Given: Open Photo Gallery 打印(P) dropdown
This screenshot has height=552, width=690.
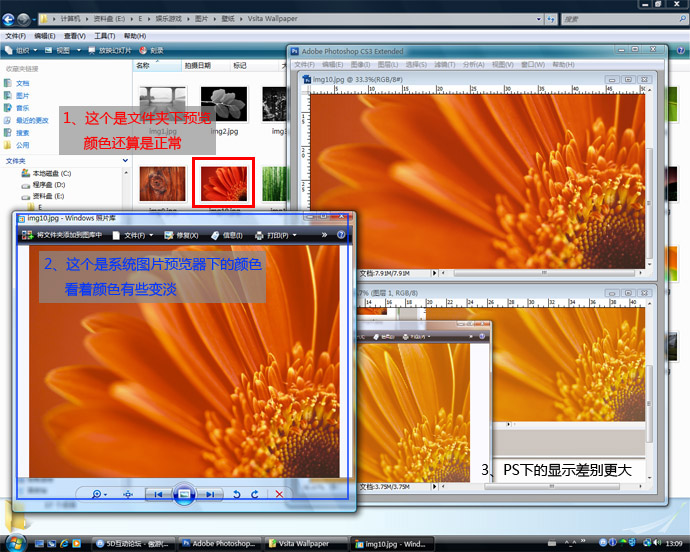Looking at the screenshot, I should [276, 236].
